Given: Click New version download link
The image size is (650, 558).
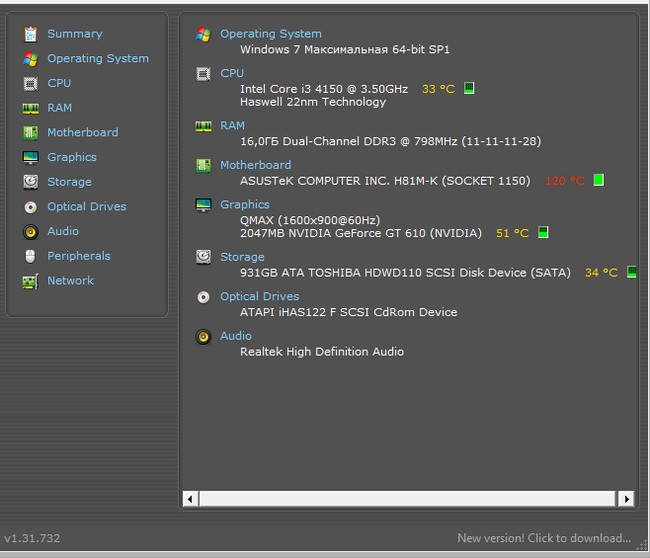Looking at the screenshot, I should 544,538.
